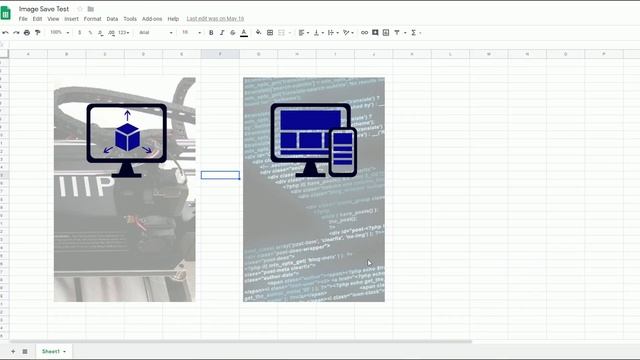Click the select-all corner box
The image size is (640, 360).
click(4, 54)
